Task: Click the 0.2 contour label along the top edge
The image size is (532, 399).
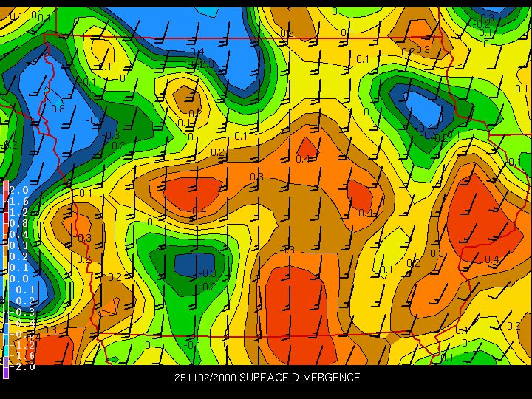Action: 287,33
